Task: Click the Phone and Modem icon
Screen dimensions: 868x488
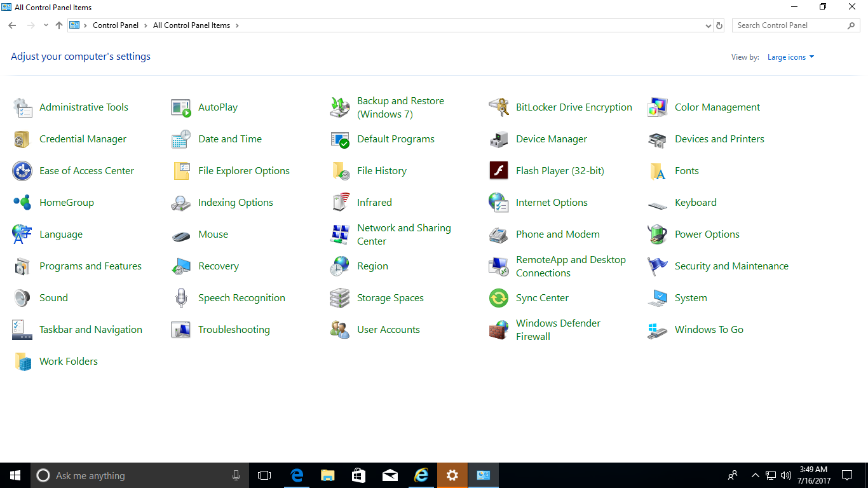Action: [499, 234]
